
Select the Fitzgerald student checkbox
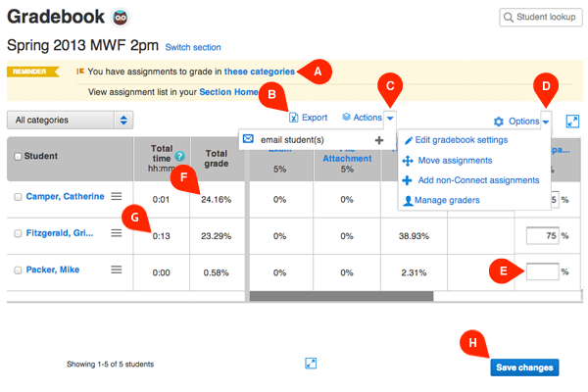click(x=18, y=233)
